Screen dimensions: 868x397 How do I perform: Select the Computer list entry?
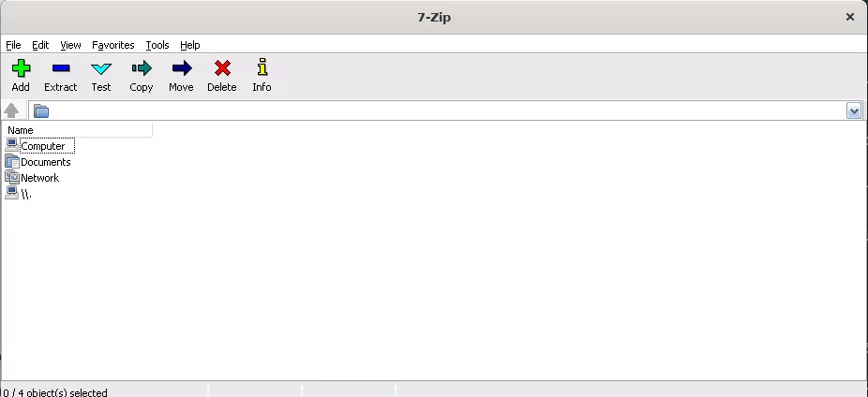point(42,146)
